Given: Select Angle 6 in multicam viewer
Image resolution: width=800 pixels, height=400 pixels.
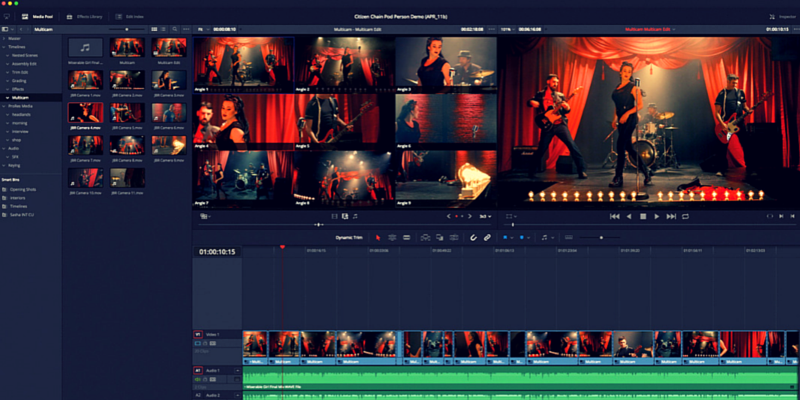Looking at the screenshot, I should pos(446,122).
